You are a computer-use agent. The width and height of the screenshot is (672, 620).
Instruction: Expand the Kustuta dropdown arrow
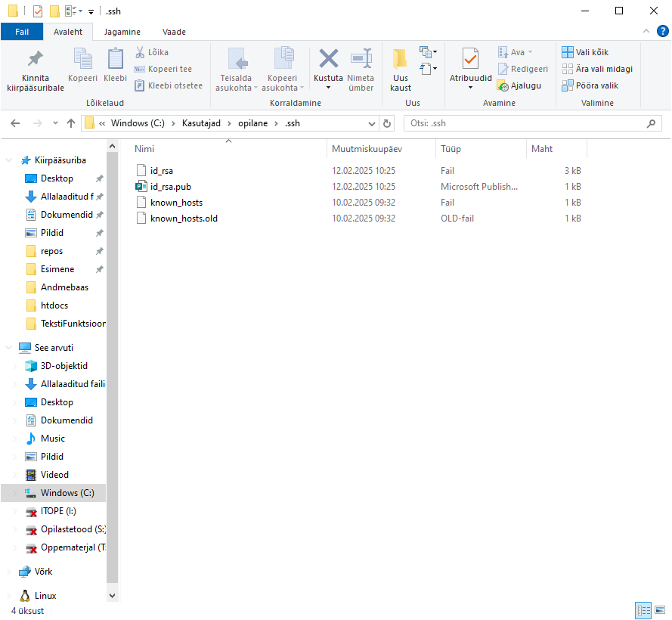[328, 88]
